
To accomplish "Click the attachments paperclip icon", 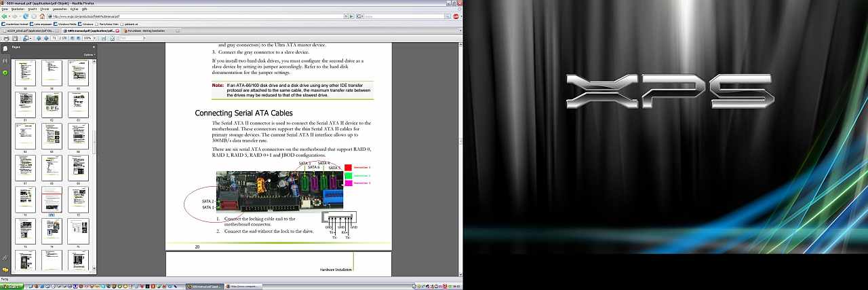I will coord(5,257).
